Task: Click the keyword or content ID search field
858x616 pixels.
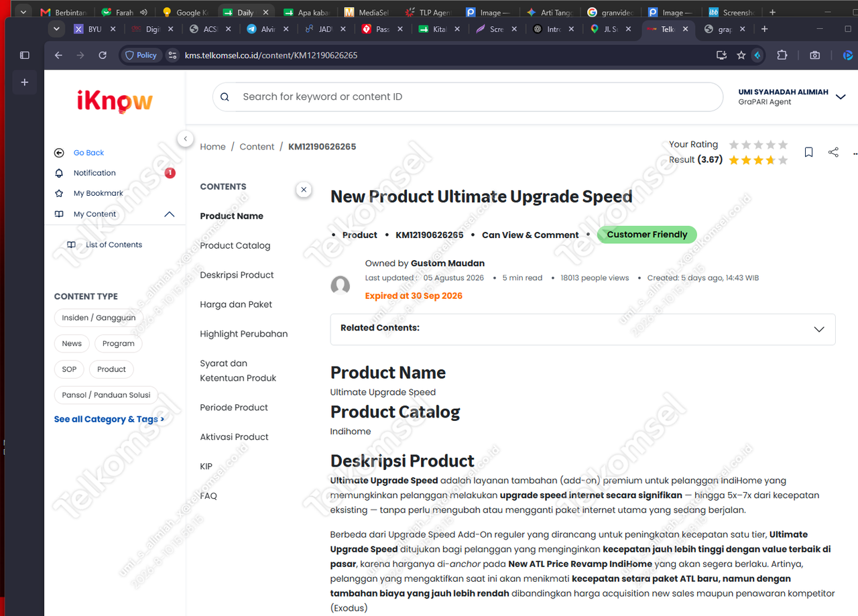Action: pyautogui.click(x=468, y=97)
